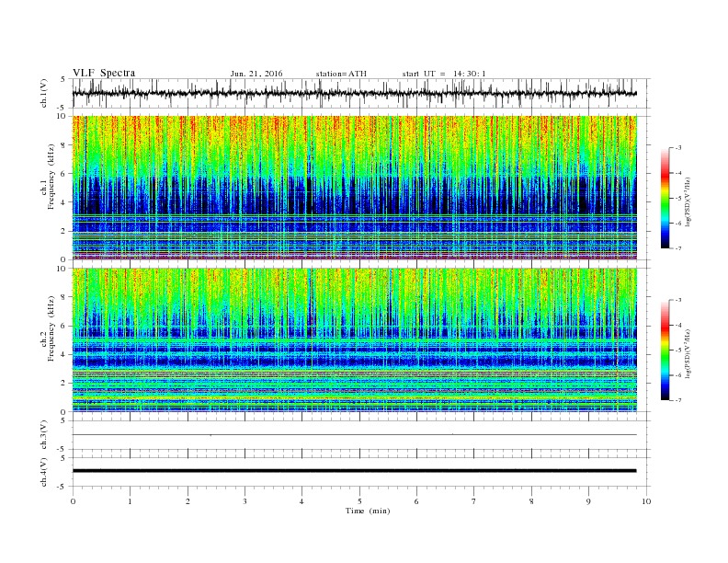Click the time axis tick label "6"
Viewport: 728px width, 563px height.
(416, 501)
